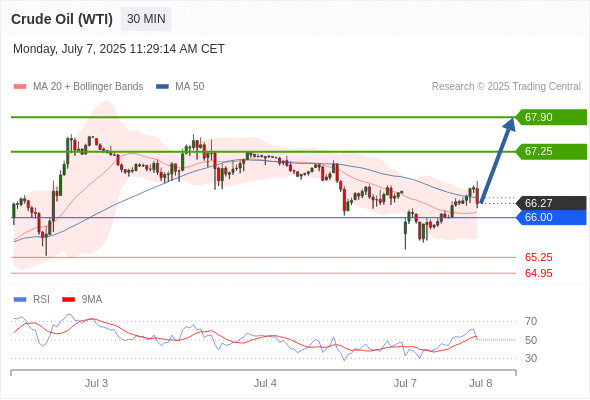
Task: Toggle the MA 20 + Bollinger Bands legend label
Action: pyautogui.click(x=88, y=87)
